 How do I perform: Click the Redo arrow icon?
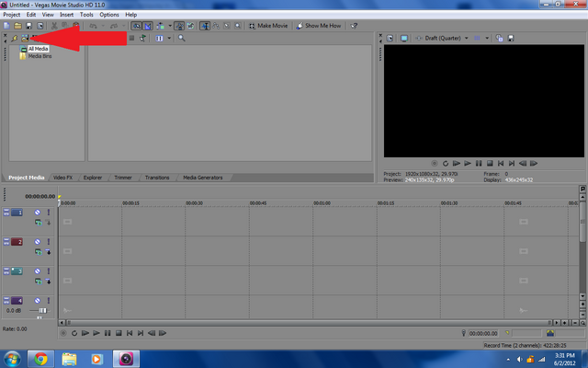pyautogui.click(x=114, y=26)
